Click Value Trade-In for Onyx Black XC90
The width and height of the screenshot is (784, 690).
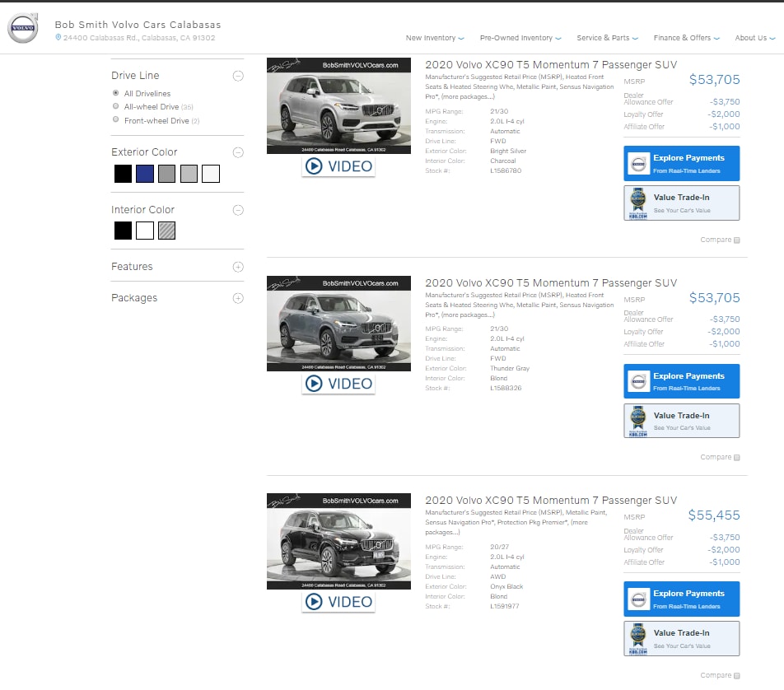682,638
